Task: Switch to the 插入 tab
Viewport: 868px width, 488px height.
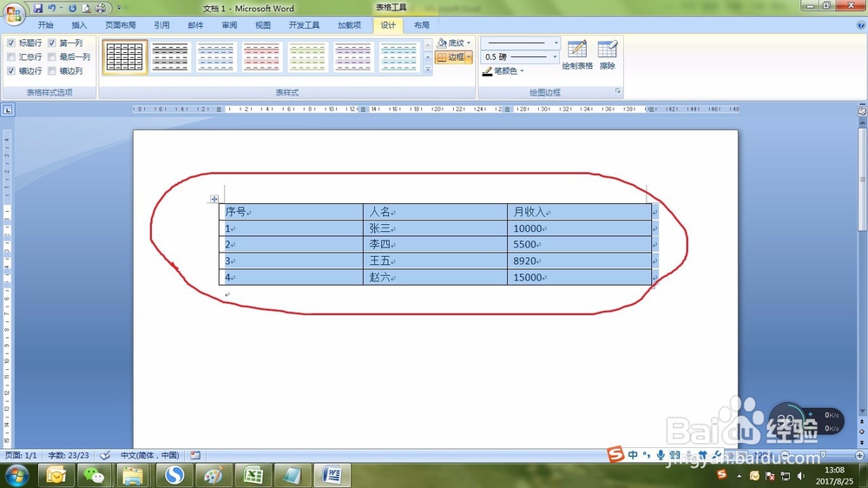Action: (79, 25)
